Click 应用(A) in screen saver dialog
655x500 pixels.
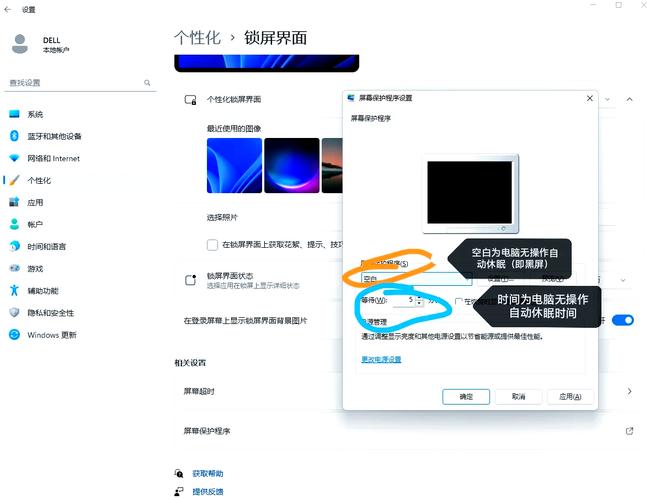pyautogui.click(x=570, y=396)
